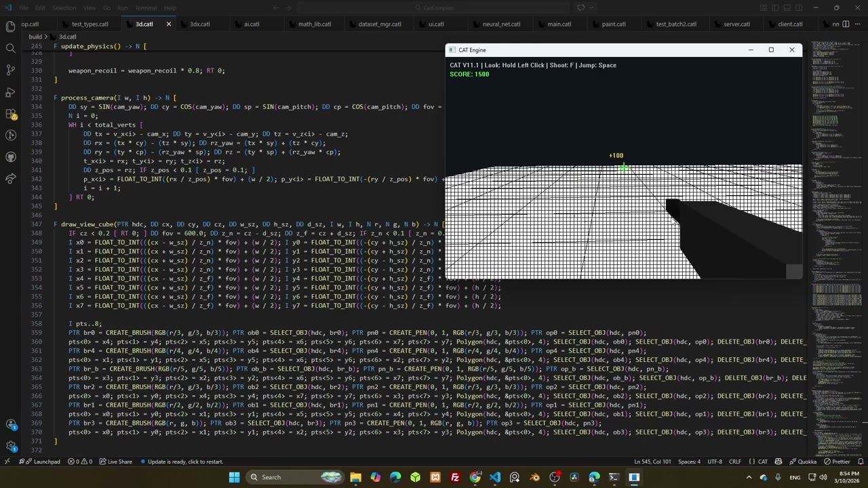The image size is (868, 488).
Task: Open the Terminal menu
Action: pos(146,7)
